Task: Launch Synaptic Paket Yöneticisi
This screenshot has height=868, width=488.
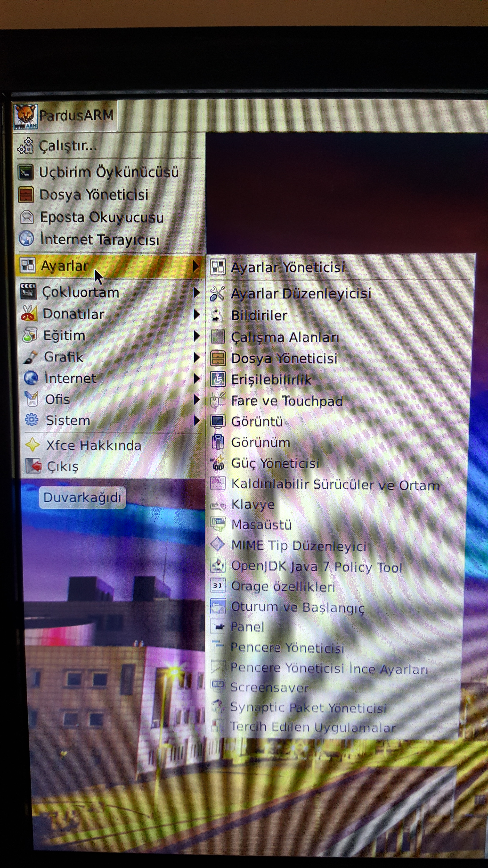Action: 334,708
